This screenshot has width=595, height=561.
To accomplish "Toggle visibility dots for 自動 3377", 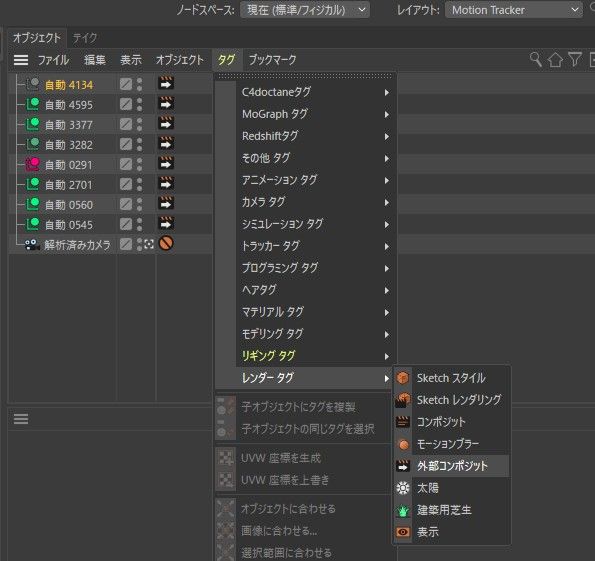I will 140,124.
